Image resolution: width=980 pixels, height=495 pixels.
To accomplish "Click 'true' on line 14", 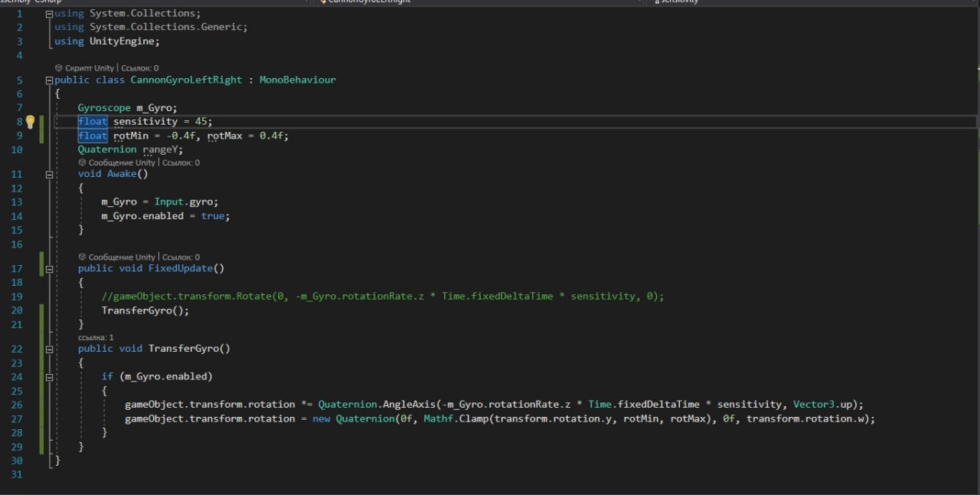I will tap(213, 216).
